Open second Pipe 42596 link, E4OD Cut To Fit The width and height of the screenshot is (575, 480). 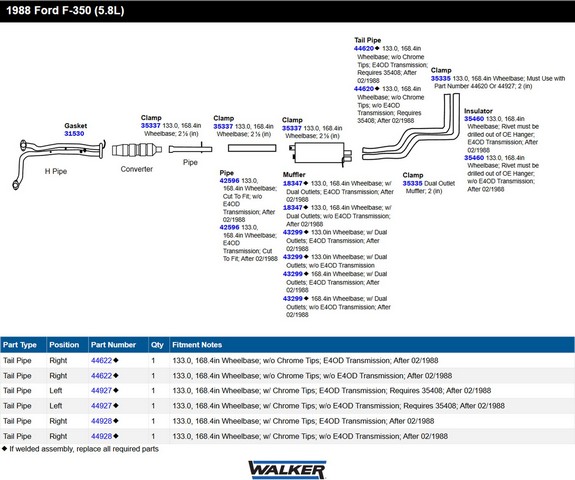pos(229,227)
